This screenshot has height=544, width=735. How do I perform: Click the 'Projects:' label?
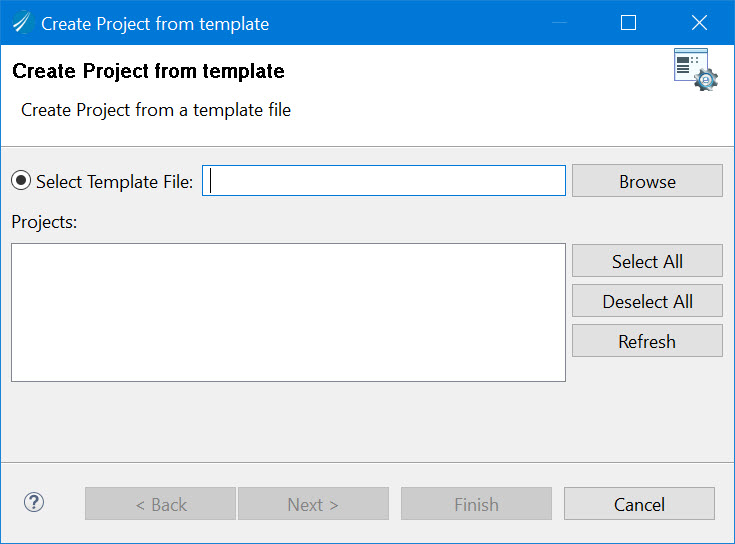tap(44, 222)
